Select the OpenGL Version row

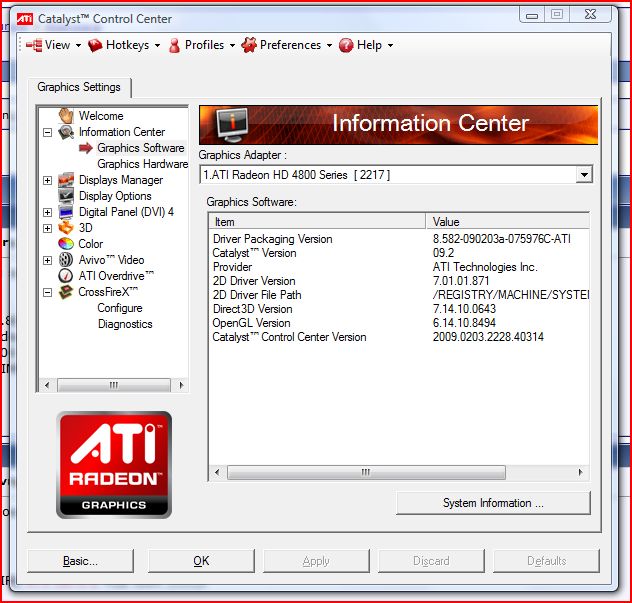click(x=399, y=323)
